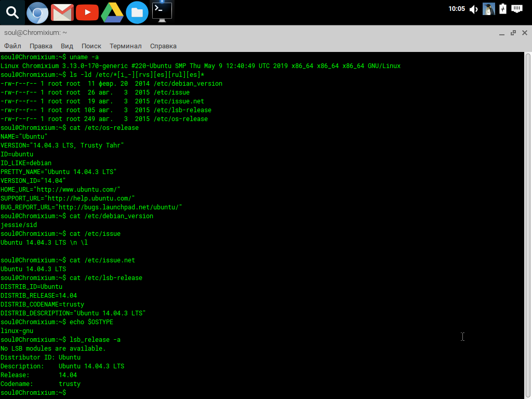Viewport: 532px width, 399px height.
Task: Click the "jessie/sid" output line
Action: pos(19,224)
